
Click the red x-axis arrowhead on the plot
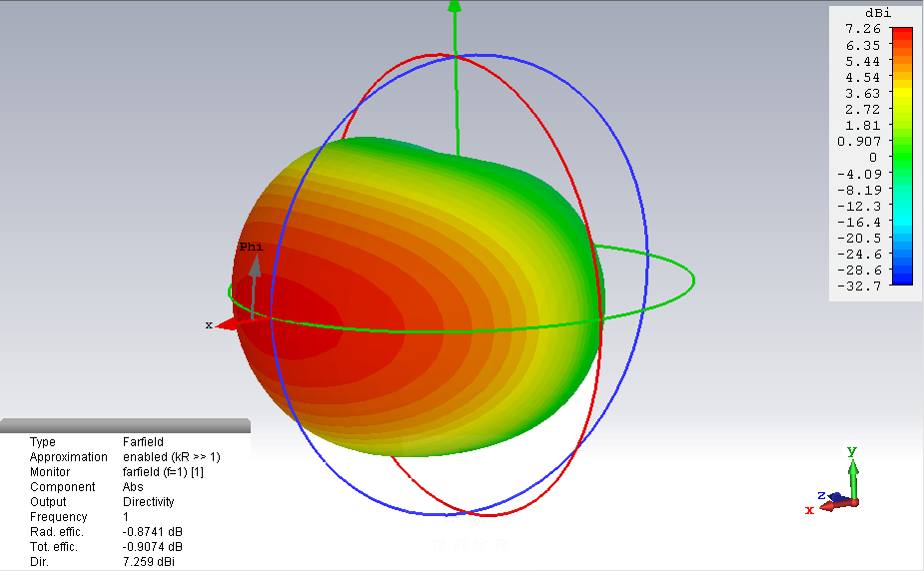[x=228, y=323]
